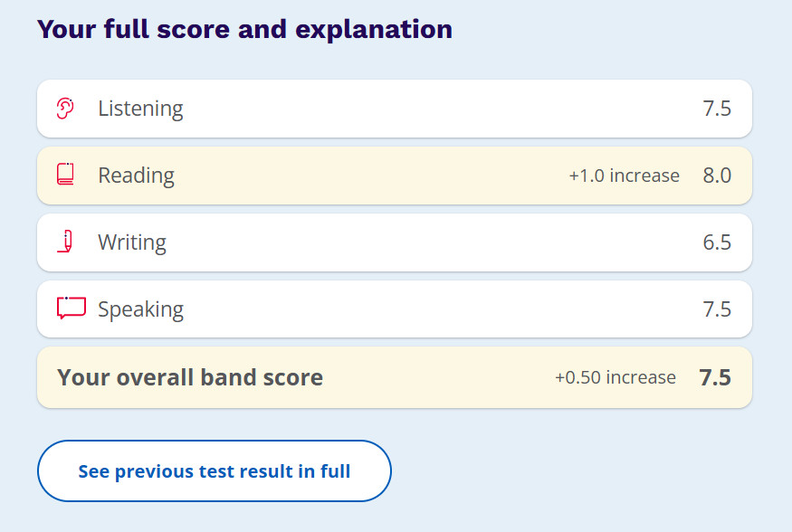Click the Speaking 7.5 score value

pos(717,309)
